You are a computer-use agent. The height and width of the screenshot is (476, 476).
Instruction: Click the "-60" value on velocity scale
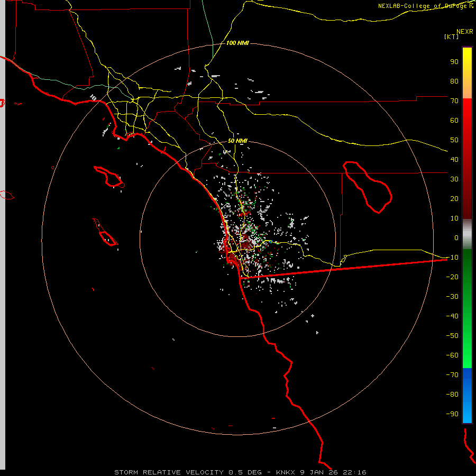coord(452,355)
